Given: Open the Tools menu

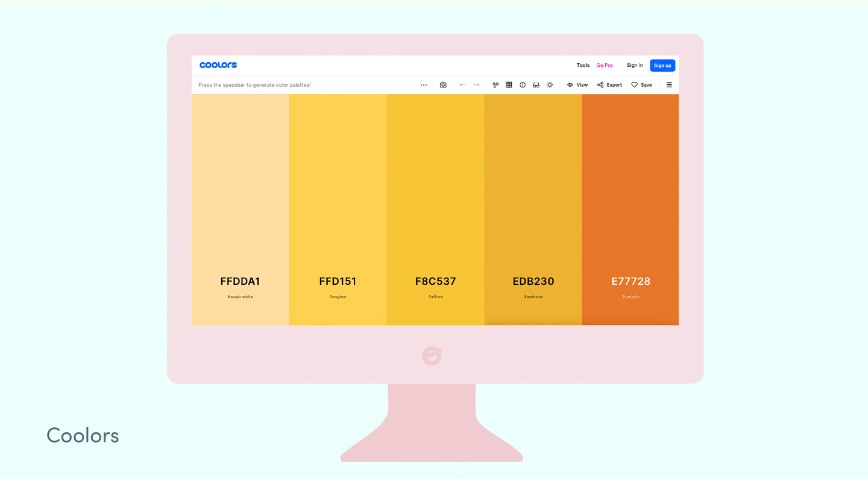Looking at the screenshot, I should click(x=583, y=65).
